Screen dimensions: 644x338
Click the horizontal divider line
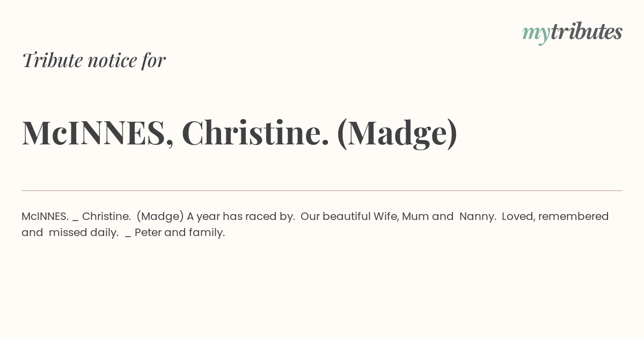click(322, 190)
